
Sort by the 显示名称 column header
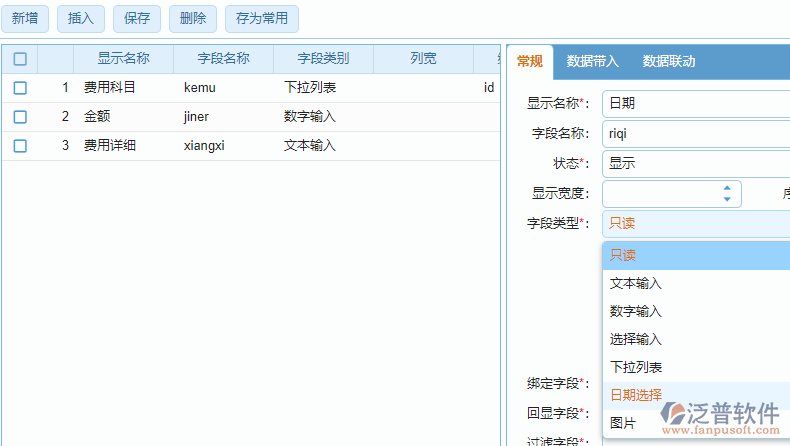(x=123, y=59)
